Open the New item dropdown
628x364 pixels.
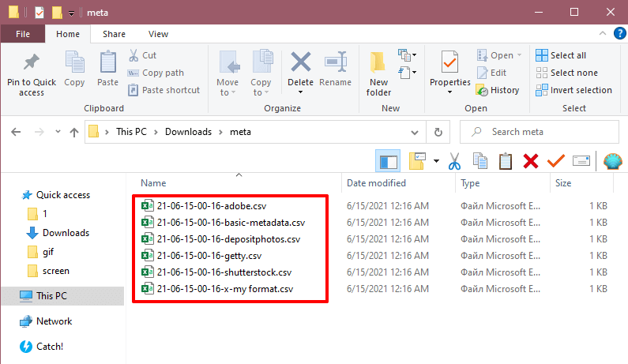[x=407, y=54]
